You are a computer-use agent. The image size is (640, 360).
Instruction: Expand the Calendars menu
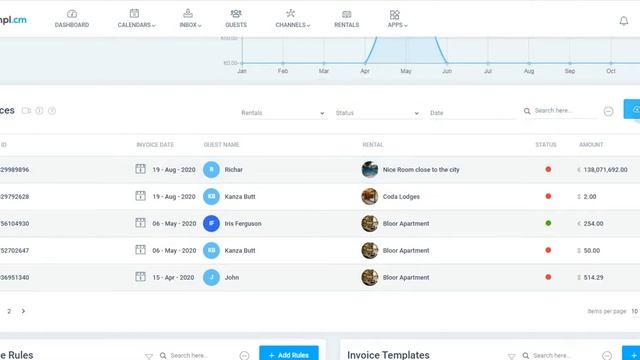point(136,19)
